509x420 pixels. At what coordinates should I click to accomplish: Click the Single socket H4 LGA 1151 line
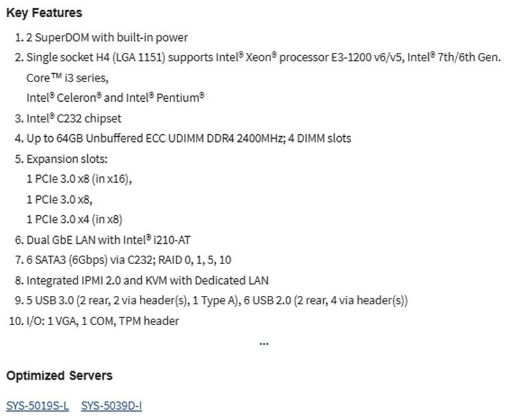click(x=263, y=57)
